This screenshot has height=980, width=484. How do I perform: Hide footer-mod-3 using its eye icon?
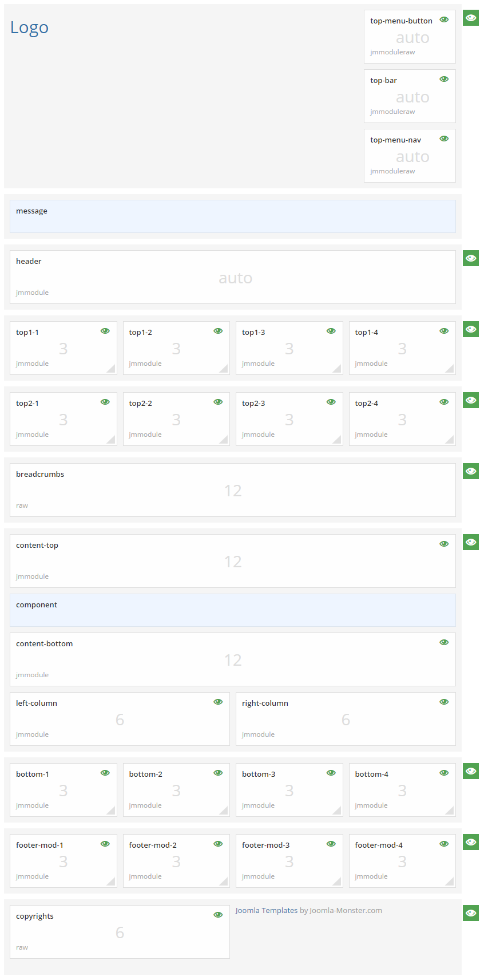[x=331, y=844]
